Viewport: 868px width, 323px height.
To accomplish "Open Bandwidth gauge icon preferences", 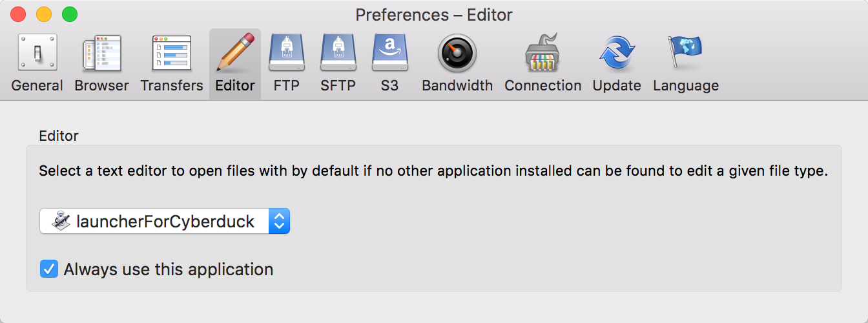I will tap(457, 53).
